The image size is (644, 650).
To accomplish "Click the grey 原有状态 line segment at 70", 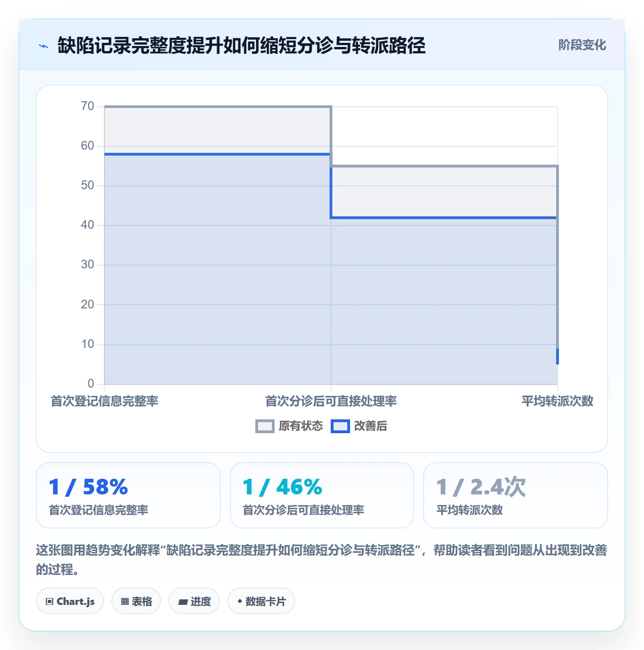I will click(x=218, y=107).
